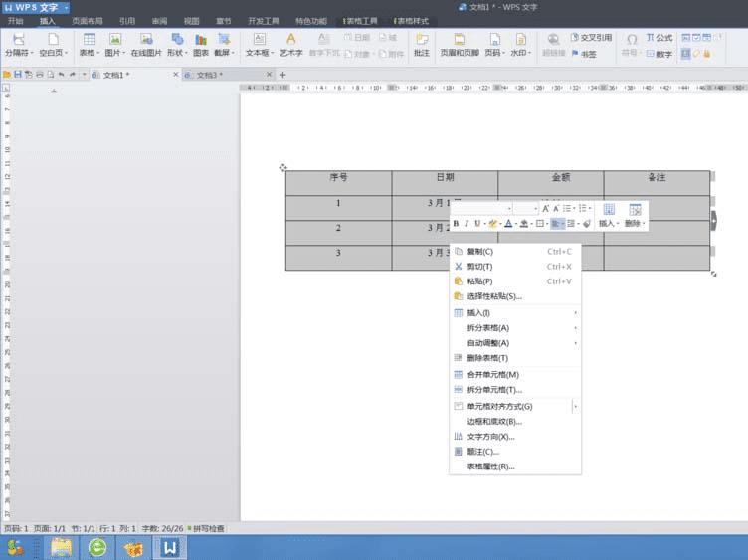Click grow font icon in mini toolbar
Viewport: 748px width, 560px height.
(545, 209)
